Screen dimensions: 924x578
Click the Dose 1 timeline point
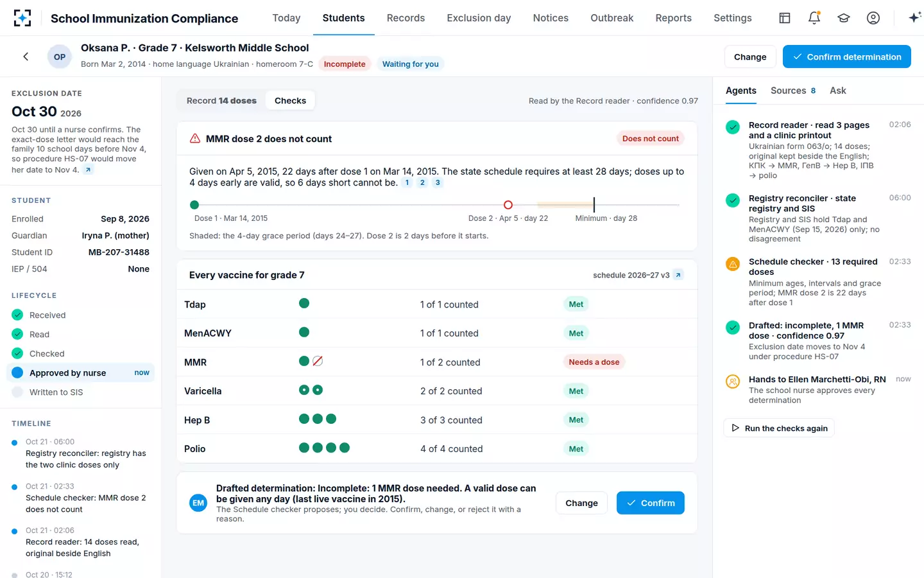point(194,205)
